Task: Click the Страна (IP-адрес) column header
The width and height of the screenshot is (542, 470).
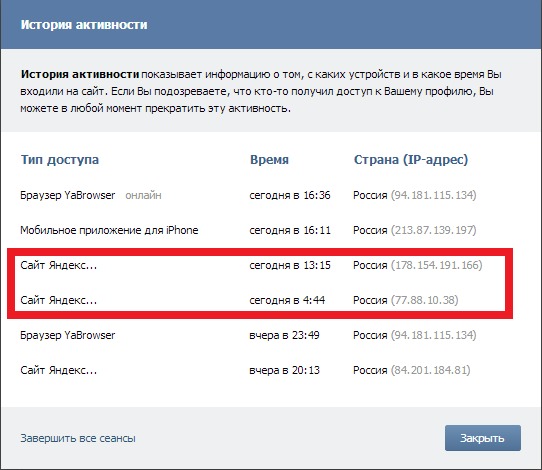Action: pyautogui.click(x=411, y=160)
